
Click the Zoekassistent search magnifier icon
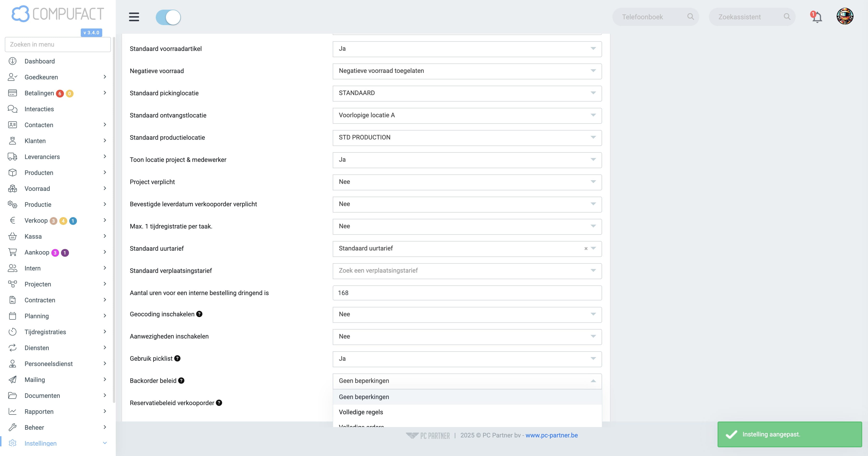787,16
